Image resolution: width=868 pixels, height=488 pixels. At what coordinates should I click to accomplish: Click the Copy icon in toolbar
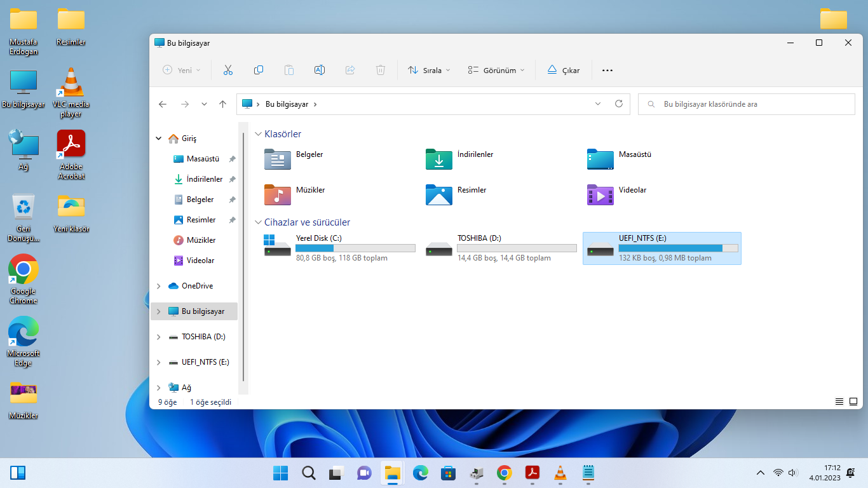click(259, 70)
